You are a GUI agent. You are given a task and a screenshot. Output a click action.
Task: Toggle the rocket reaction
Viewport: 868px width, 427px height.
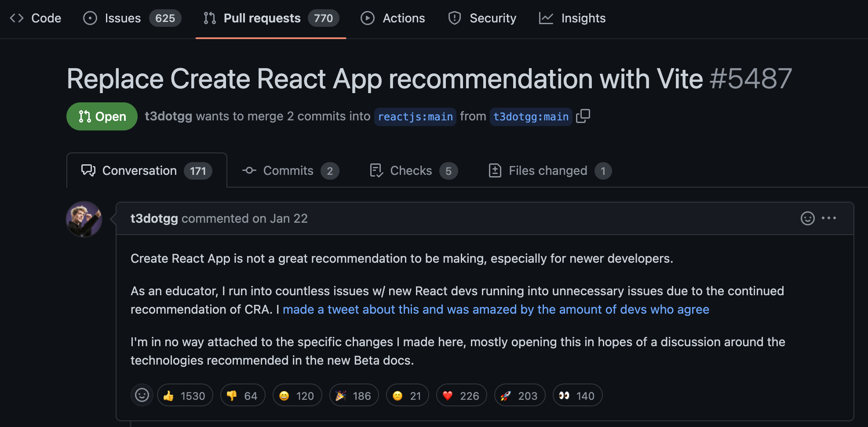tap(519, 395)
